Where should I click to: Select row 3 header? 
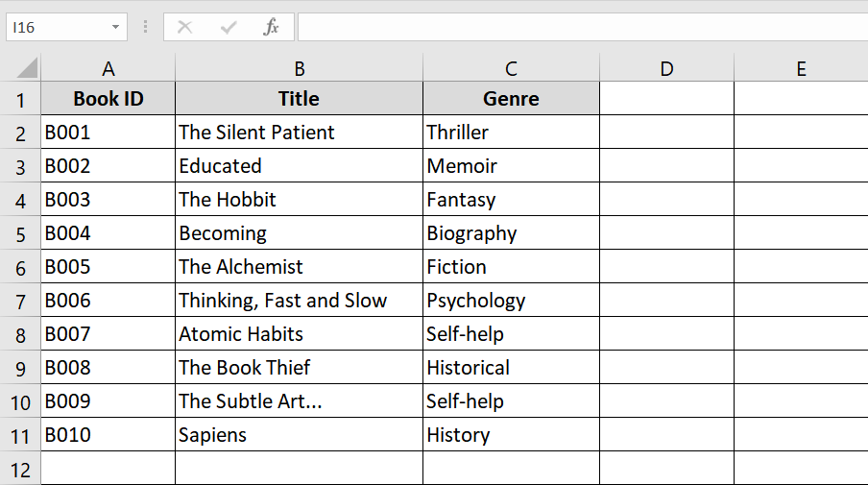click(x=20, y=166)
